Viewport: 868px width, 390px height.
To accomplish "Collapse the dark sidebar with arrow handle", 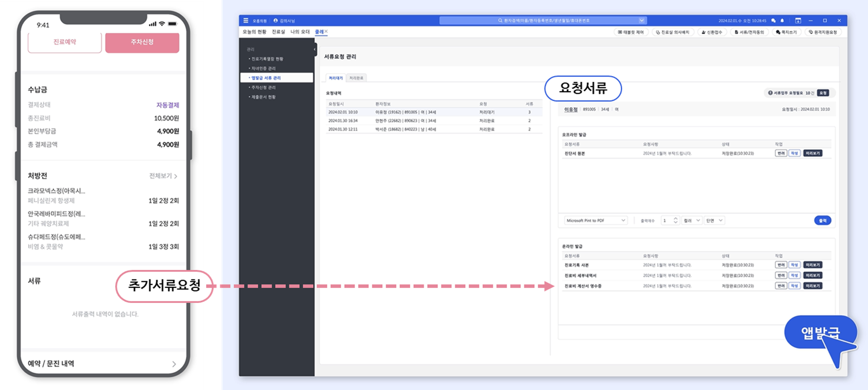I will point(315,50).
